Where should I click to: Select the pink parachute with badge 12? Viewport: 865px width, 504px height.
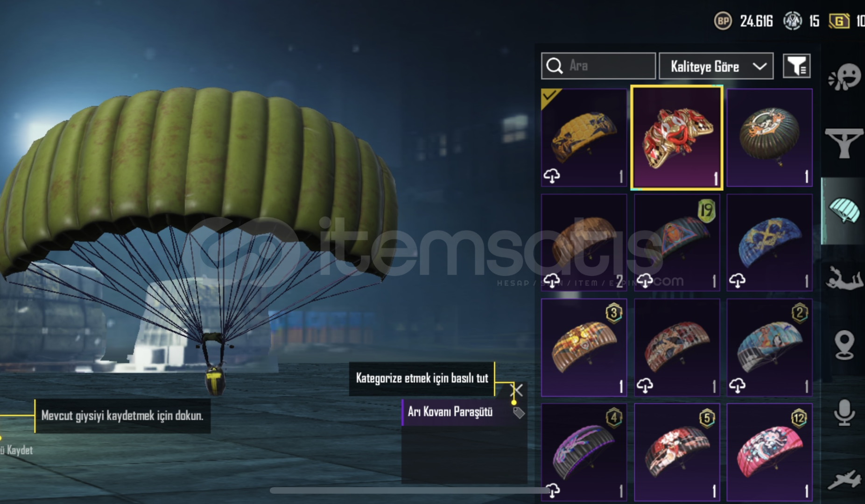pyautogui.click(x=770, y=452)
